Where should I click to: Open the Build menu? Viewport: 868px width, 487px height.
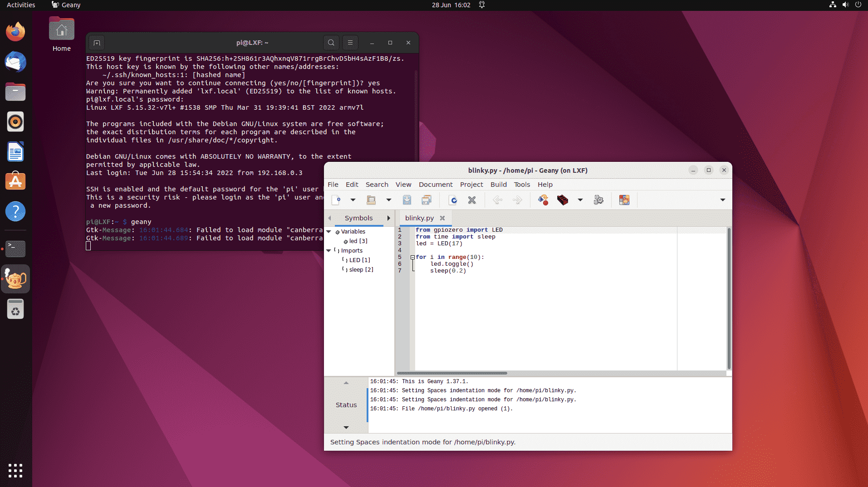click(x=498, y=185)
